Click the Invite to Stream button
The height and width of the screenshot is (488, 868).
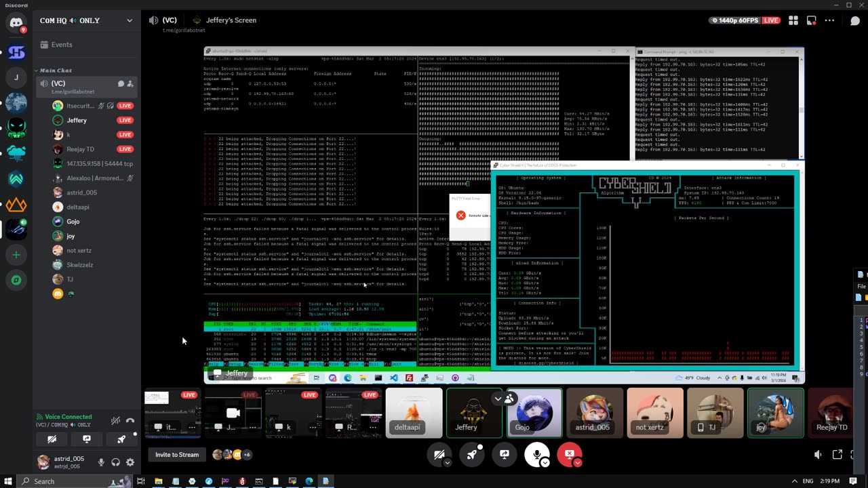click(177, 455)
